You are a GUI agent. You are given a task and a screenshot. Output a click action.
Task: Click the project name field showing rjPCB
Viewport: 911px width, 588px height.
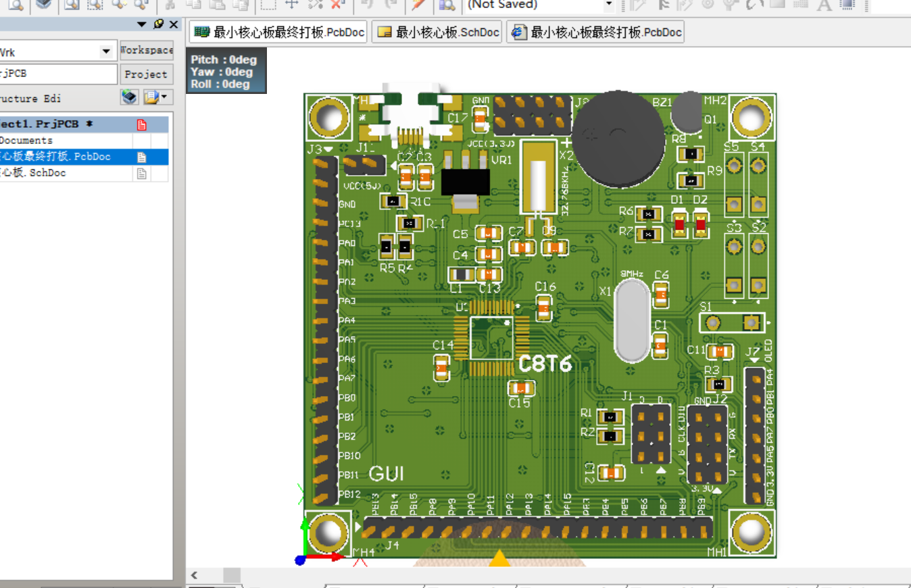pos(58,74)
